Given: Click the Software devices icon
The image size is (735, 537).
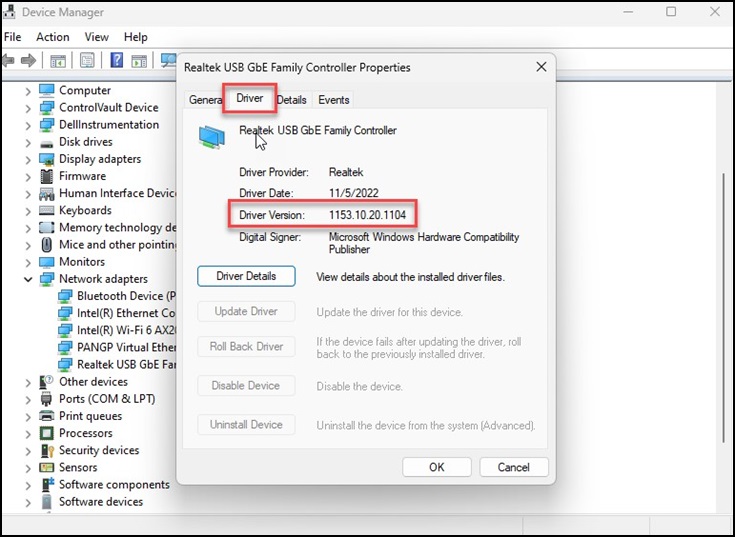Looking at the screenshot, I should [x=47, y=502].
